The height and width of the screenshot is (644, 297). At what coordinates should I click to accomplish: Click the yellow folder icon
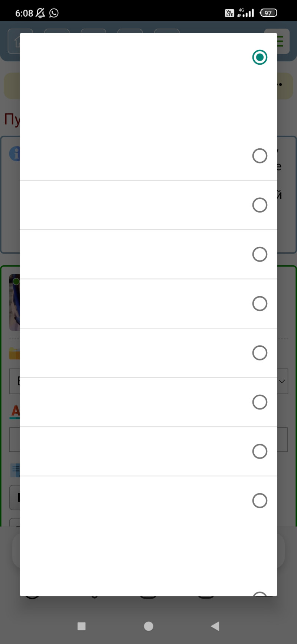(x=14, y=353)
